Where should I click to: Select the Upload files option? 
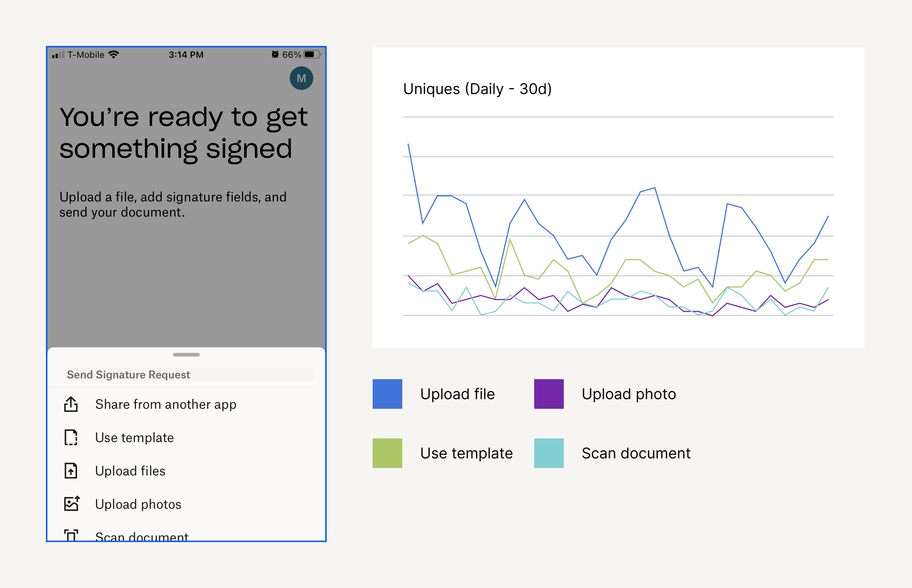tap(130, 471)
